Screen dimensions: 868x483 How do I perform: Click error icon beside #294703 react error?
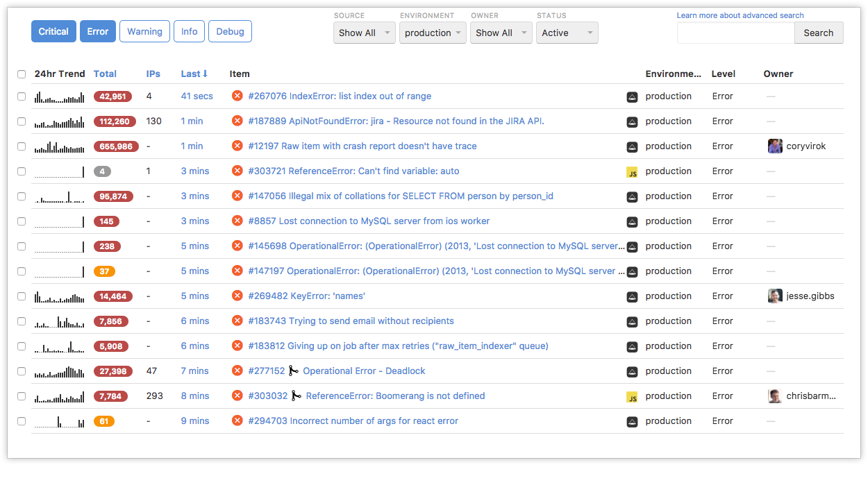(x=237, y=421)
